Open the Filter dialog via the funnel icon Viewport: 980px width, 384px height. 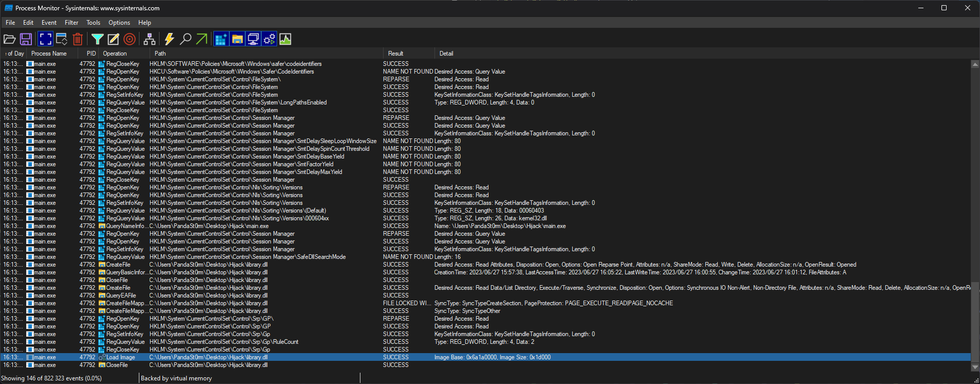97,39
